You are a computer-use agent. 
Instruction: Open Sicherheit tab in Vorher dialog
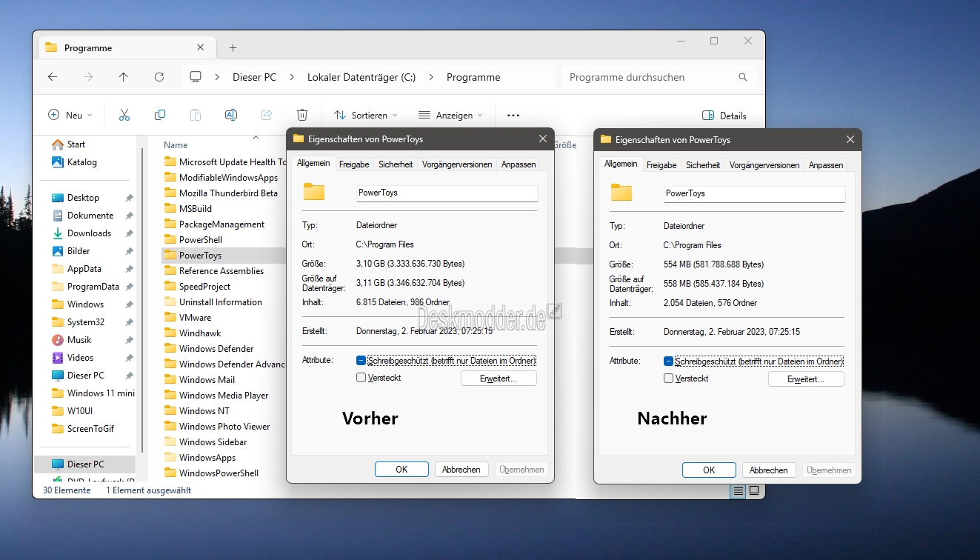click(x=396, y=164)
